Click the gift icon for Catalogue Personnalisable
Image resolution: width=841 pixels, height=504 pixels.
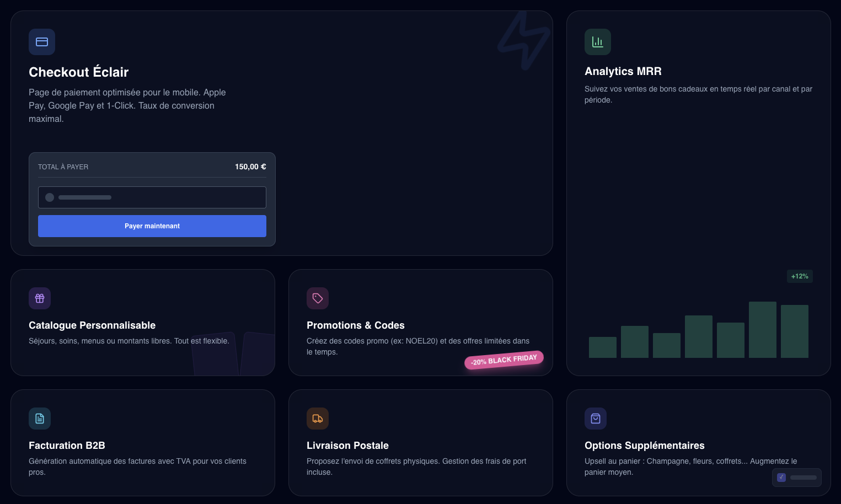click(40, 298)
